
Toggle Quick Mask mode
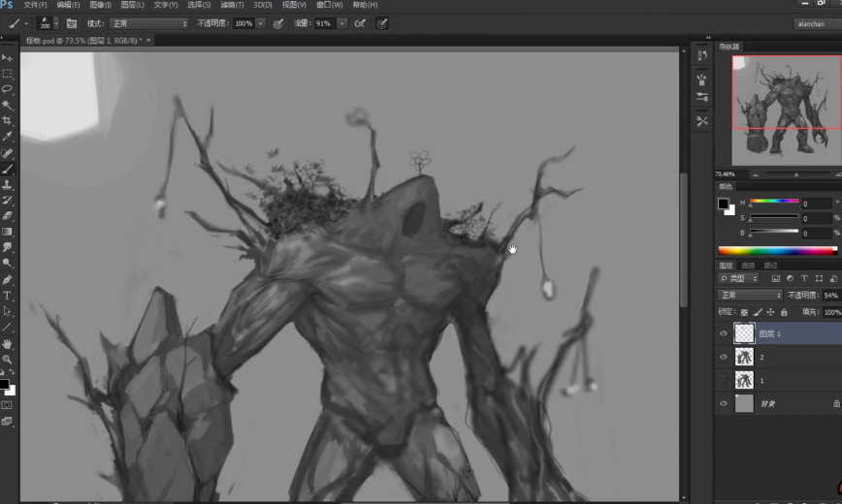coord(7,405)
